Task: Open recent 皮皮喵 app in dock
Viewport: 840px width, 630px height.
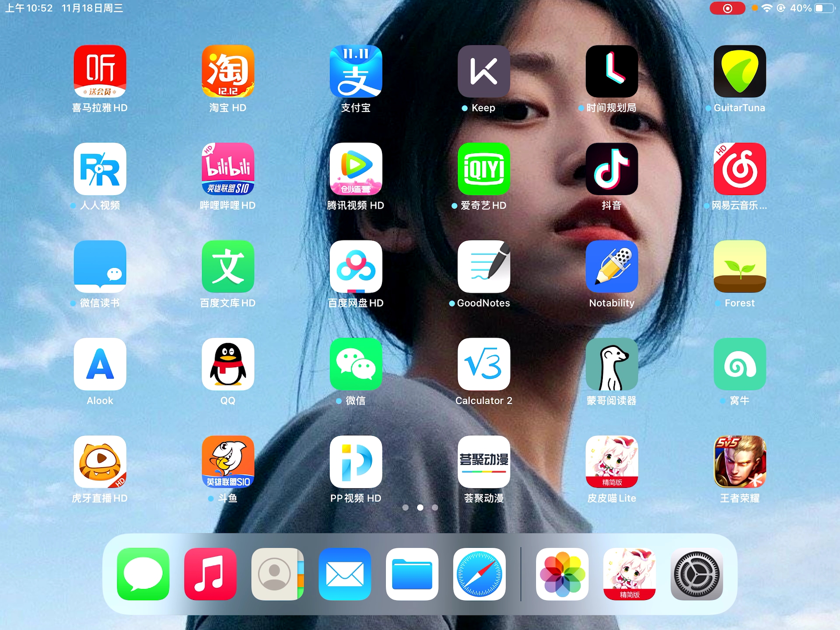Action: pos(630,574)
